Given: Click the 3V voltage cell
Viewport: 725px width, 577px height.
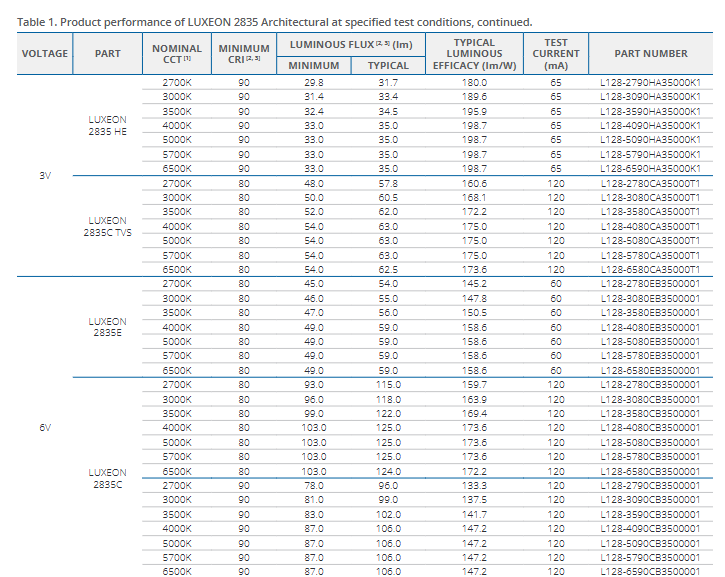Looking at the screenshot, I should (44, 175).
